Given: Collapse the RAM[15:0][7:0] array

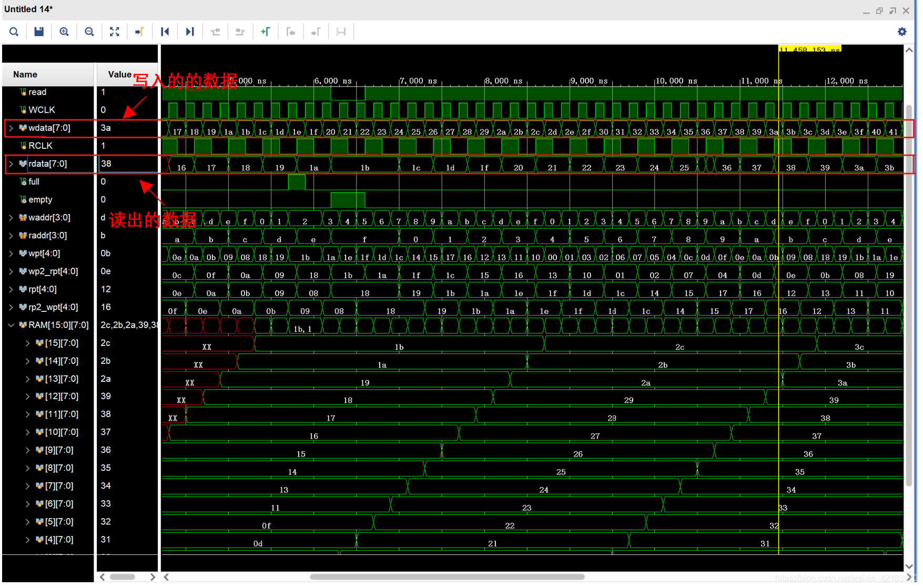Looking at the screenshot, I should click(x=11, y=325).
